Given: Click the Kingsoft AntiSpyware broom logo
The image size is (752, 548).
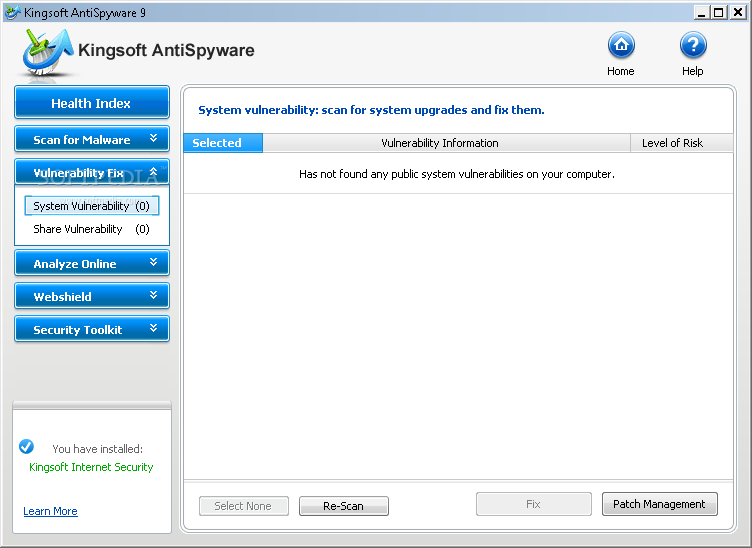Looking at the screenshot, I should click(47, 52).
